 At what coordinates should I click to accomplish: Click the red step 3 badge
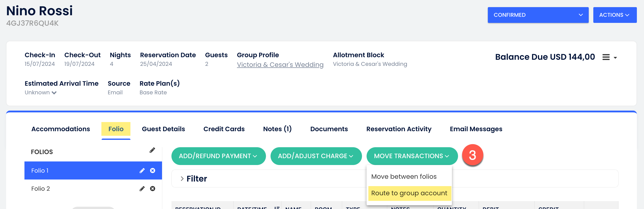472,155
